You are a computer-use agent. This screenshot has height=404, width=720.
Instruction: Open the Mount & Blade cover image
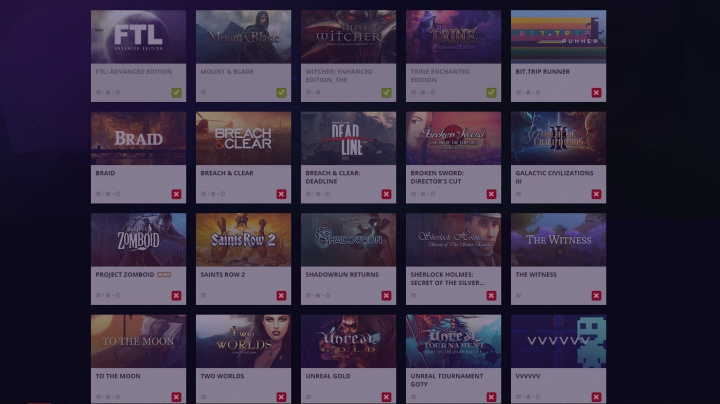[x=243, y=37]
